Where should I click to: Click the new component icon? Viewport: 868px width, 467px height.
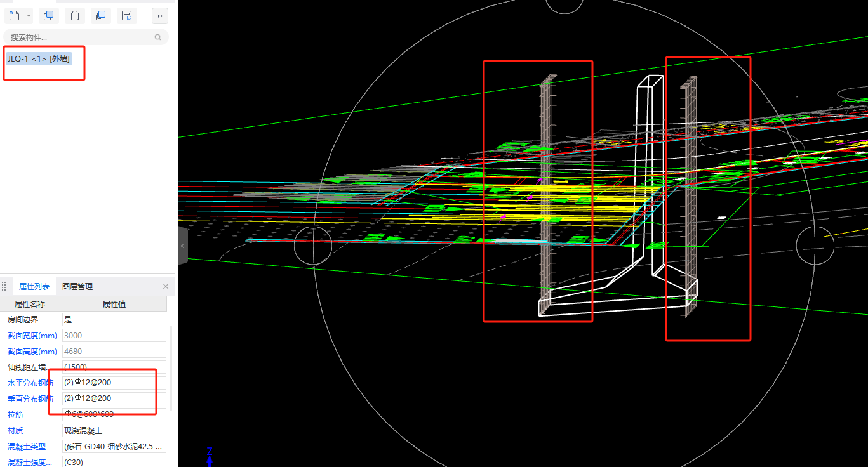click(x=15, y=16)
